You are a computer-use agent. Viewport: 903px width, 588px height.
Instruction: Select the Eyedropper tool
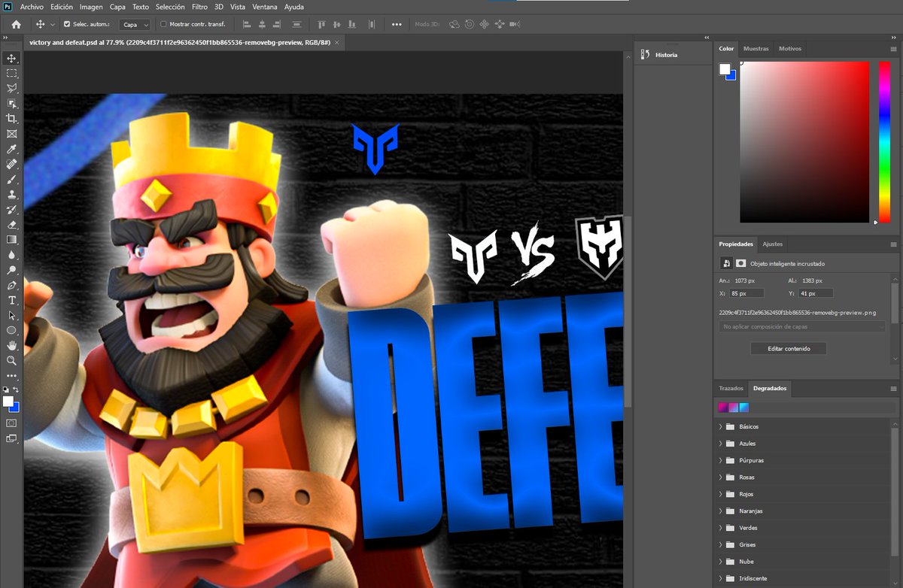[11, 149]
